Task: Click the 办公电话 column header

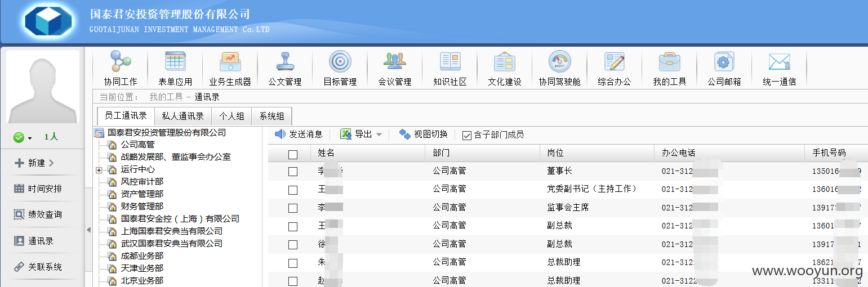Action: (729, 153)
